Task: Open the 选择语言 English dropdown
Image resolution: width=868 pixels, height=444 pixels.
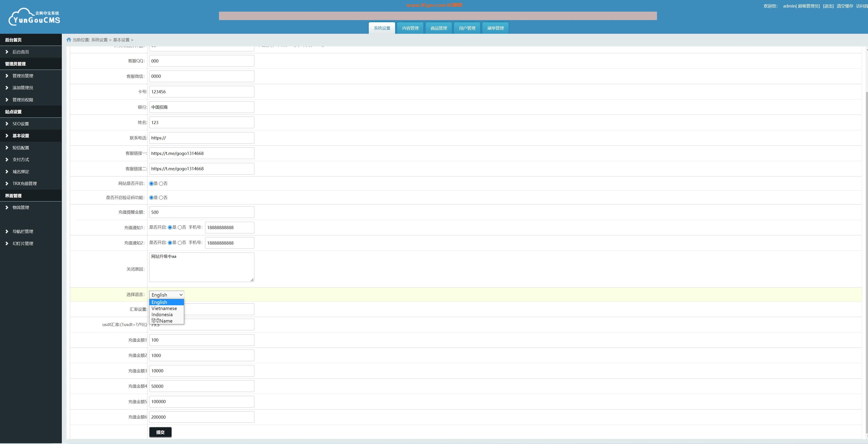Action: 167,295
